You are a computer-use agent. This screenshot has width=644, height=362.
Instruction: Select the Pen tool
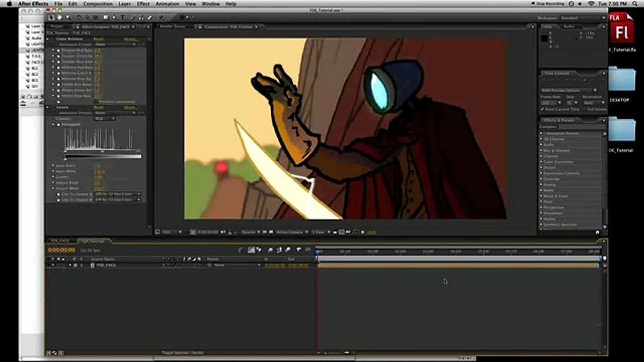[114, 18]
